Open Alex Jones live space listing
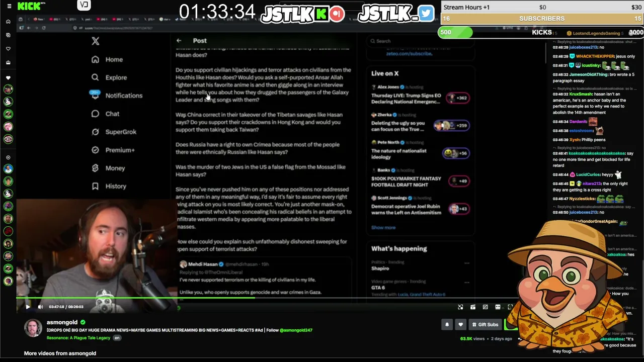The image size is (644, 362). (x=420, y=95)
